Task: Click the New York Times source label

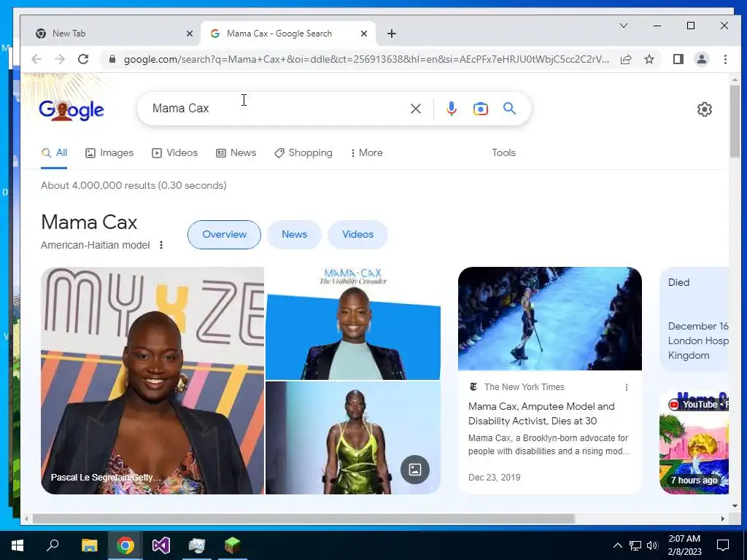Action: (524, 387)
